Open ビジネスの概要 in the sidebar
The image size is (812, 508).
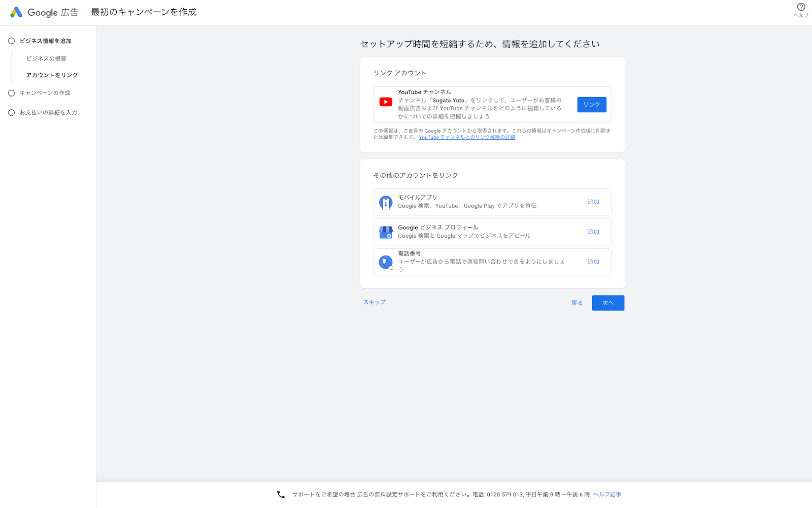click(46, 59)
